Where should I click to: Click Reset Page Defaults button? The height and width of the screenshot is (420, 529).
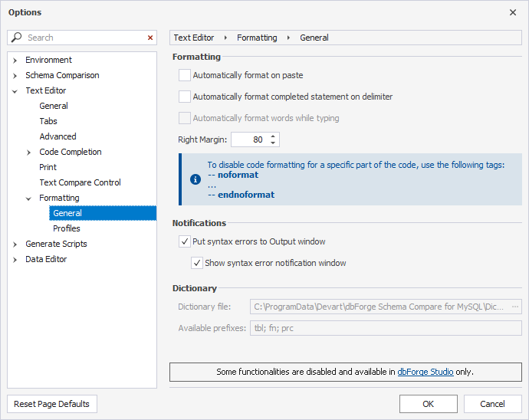coord(52,404)
